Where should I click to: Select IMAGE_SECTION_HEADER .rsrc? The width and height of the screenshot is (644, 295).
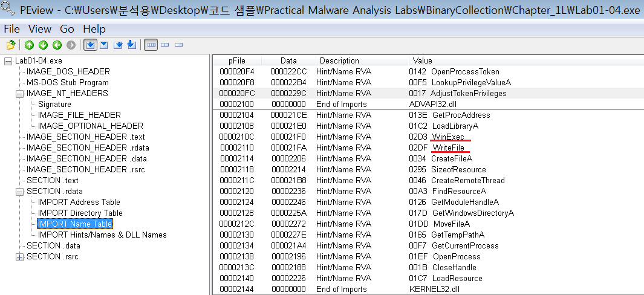click(x=85, y=170)
